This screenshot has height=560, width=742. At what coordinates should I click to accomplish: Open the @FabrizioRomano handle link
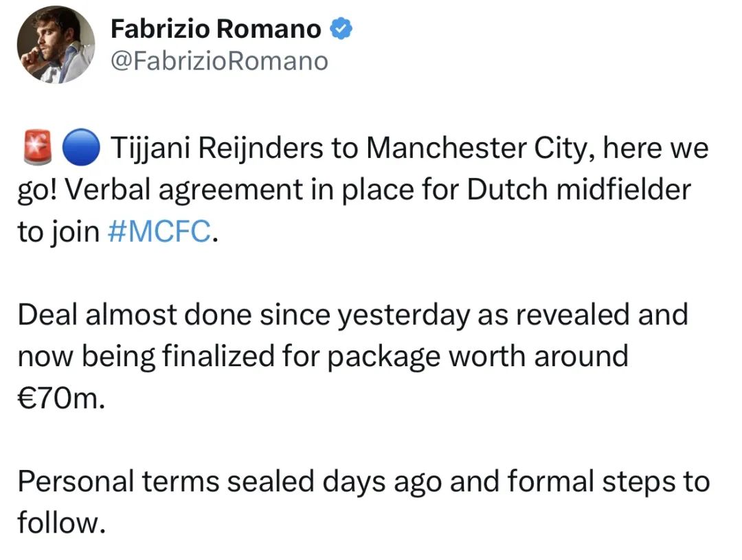219,61
